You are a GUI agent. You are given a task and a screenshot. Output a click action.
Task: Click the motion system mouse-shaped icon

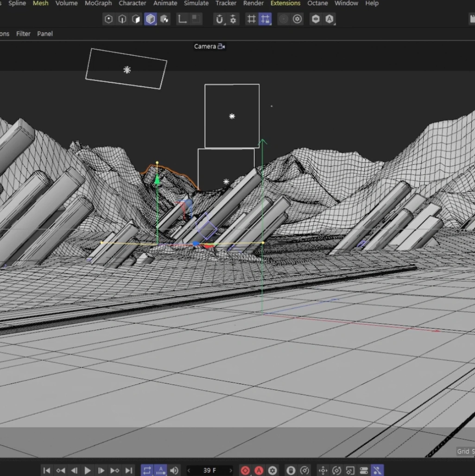pos(291,470)
